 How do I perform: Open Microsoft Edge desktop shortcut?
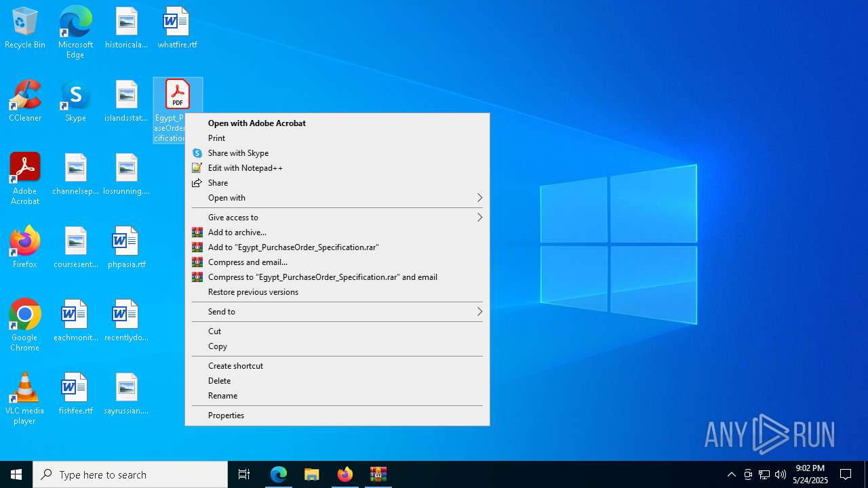click(75, 33)
